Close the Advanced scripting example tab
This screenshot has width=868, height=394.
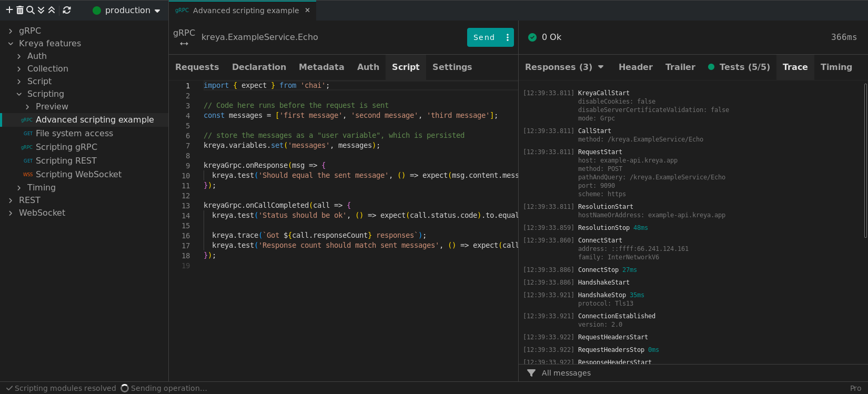(x=308, y=10)
